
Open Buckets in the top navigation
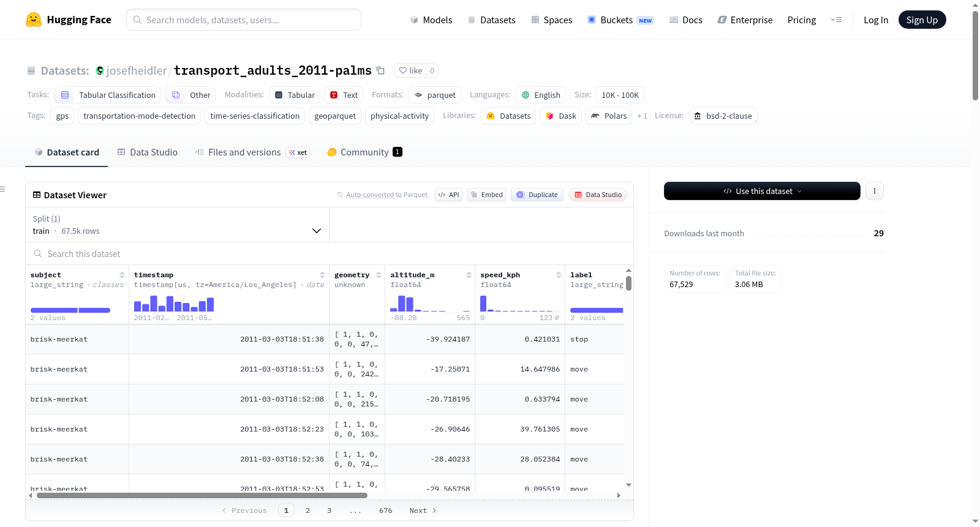pos(620,20)
